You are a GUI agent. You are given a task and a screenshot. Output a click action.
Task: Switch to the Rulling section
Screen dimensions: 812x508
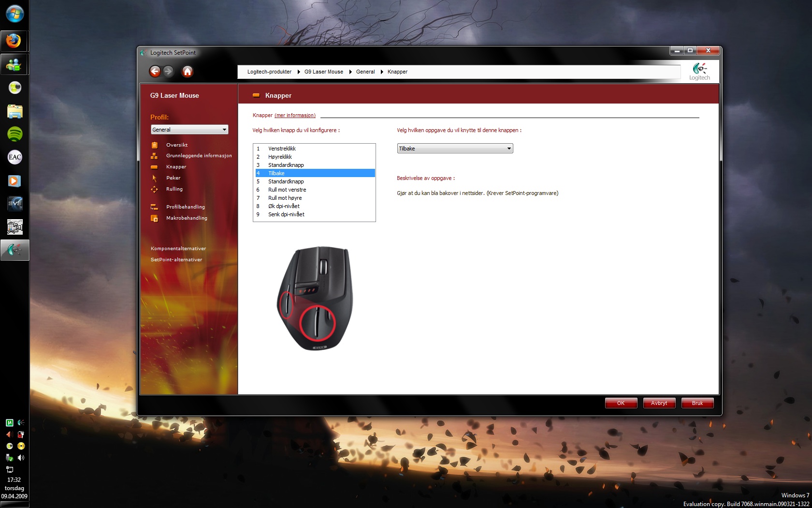(174, 189)
